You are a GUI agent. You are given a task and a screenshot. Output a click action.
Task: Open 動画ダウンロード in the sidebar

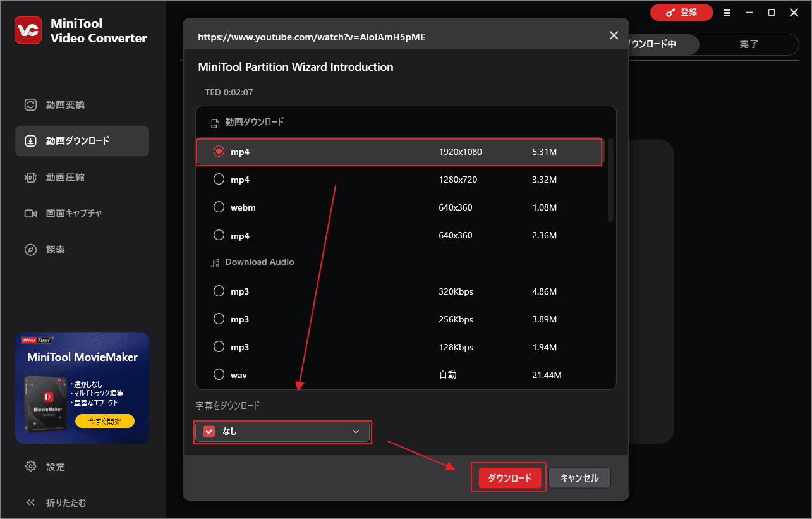(x=82, y=141)
